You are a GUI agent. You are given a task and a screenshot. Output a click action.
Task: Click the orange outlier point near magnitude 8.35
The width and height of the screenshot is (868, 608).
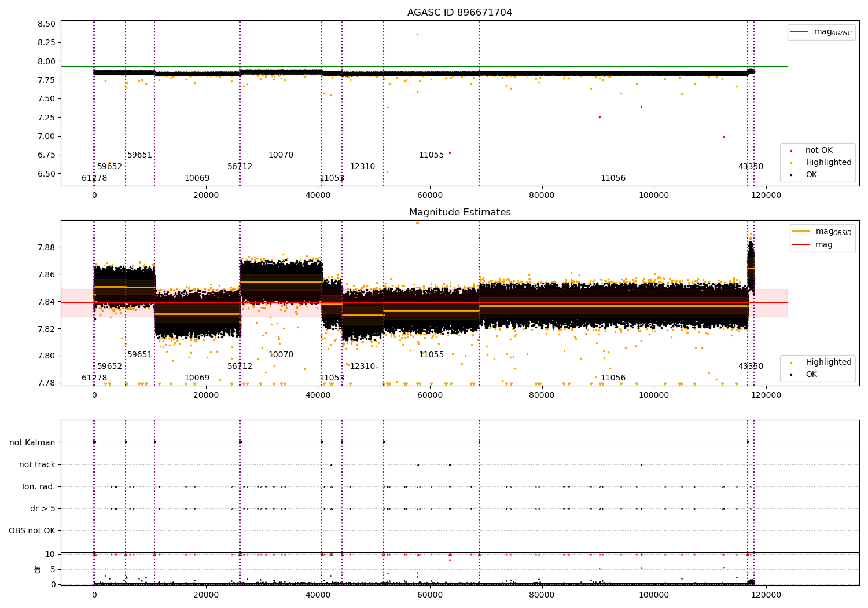click(x=417, y=34)
